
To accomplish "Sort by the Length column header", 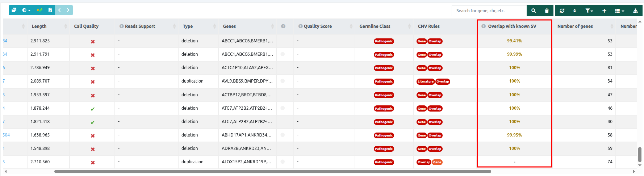I will click(x=39, y=26).
